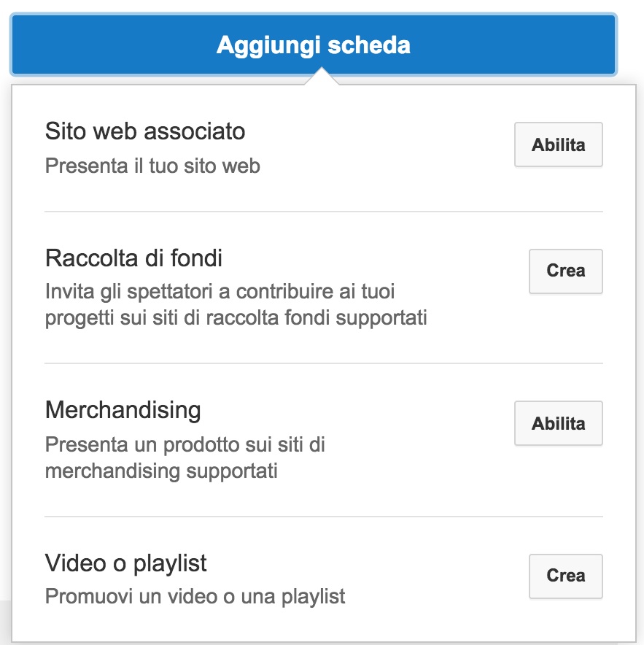The image size is (644, 645).
Task: Click the divider above Video o playlist
Action: tap(324, 517)
